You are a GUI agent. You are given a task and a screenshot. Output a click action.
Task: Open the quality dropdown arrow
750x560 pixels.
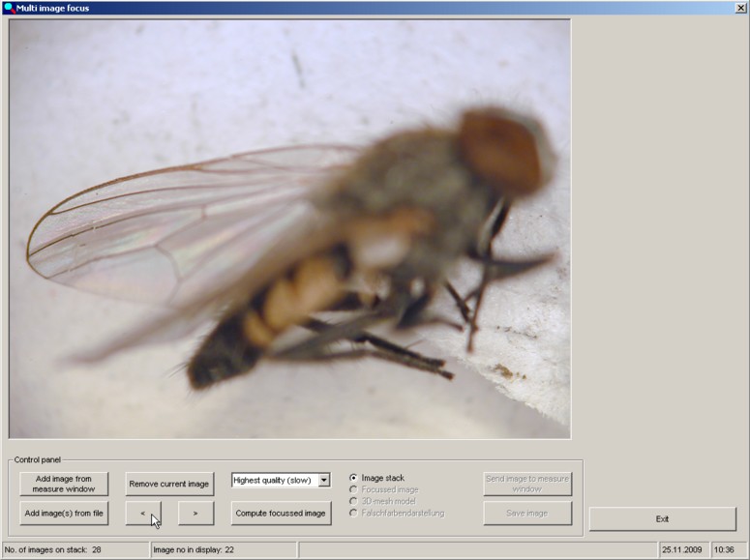coord(324,480)
